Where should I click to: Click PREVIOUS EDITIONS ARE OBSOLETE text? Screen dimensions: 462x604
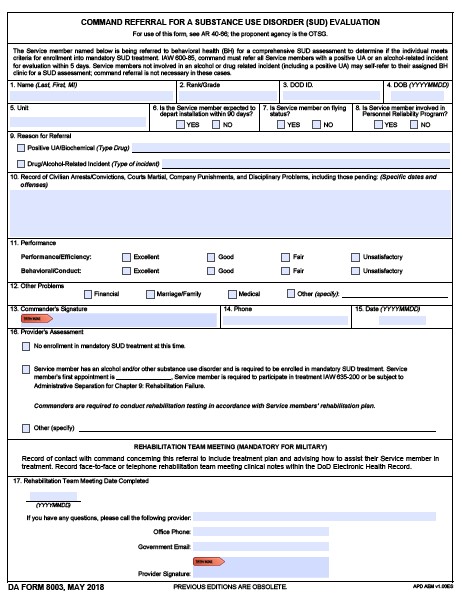coord(230,587)
